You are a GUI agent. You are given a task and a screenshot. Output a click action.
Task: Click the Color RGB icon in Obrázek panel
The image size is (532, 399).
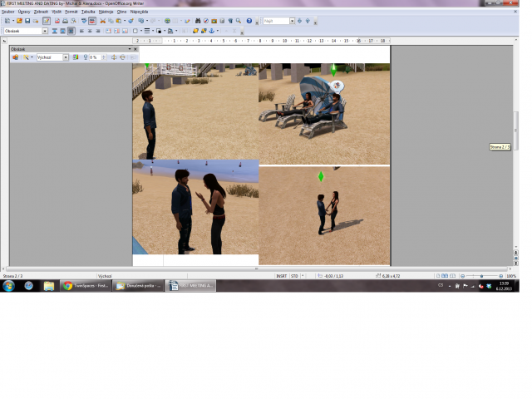[76, 57]
